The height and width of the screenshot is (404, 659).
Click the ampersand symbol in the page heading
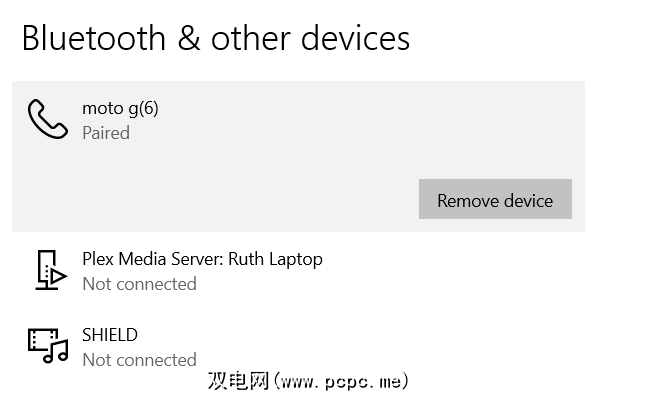pyautogui.click(x=188, y=38)
